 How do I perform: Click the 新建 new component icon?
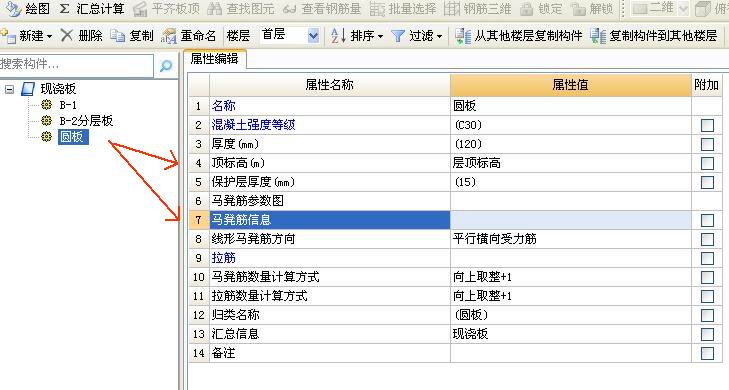(x=8, y=35)
